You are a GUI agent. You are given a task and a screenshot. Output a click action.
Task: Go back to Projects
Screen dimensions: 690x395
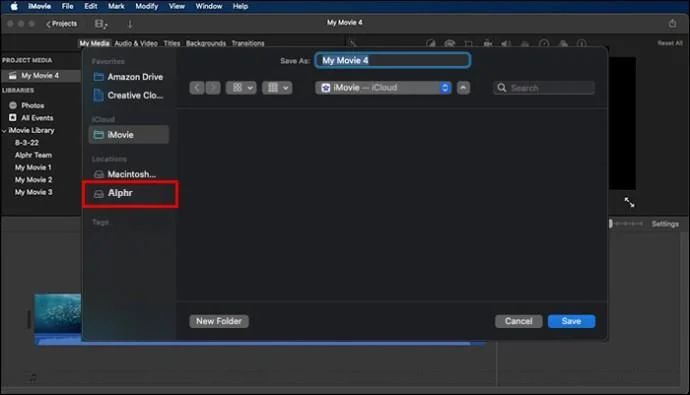coord(62,24)
